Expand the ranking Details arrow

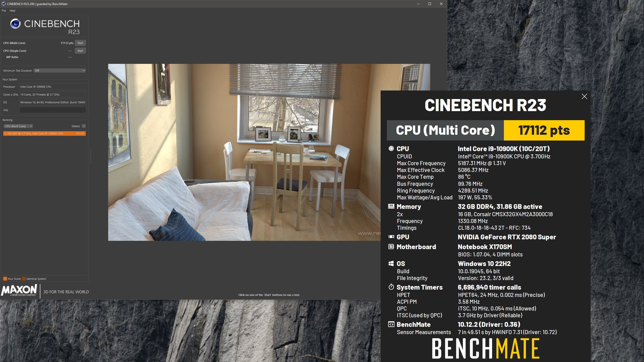pyautogui.click(x=84, y=126)
